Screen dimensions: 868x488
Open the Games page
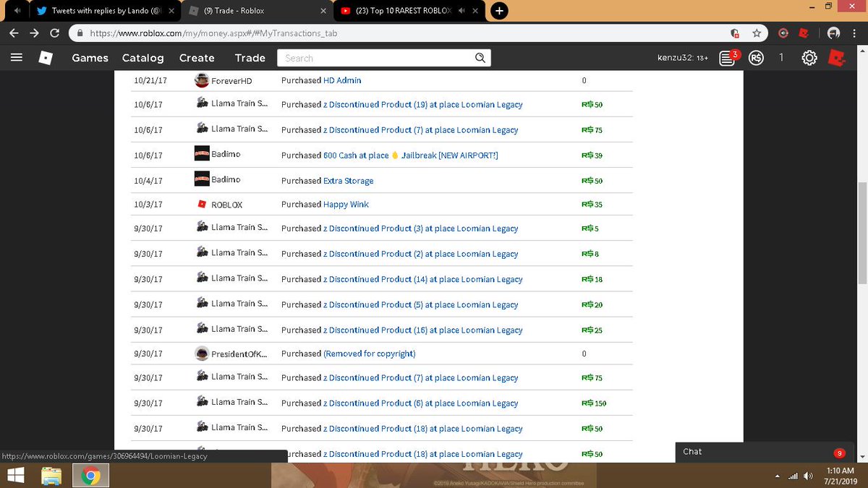(x=90, y=58)
